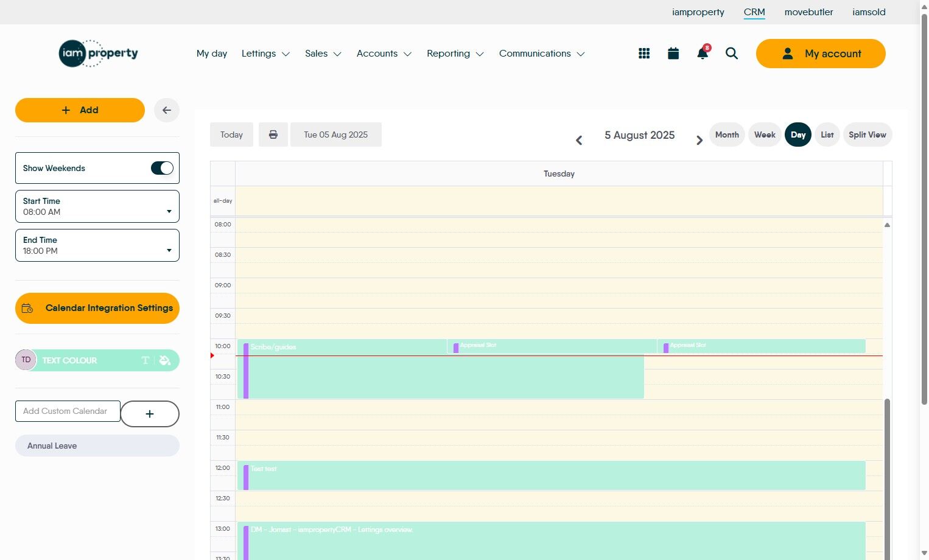Click the 08:00 time label
The image size is (929, 560).
click(223, 225)
